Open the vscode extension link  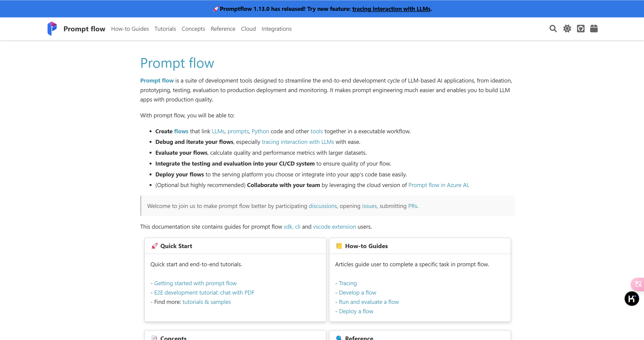pyautogui.click(x=334, y=227)
